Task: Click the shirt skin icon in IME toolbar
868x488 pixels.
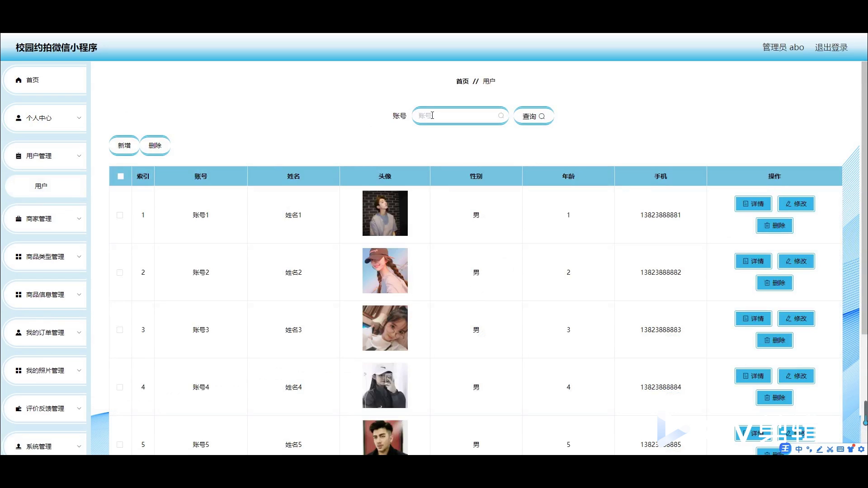Action: coord(851,449)
